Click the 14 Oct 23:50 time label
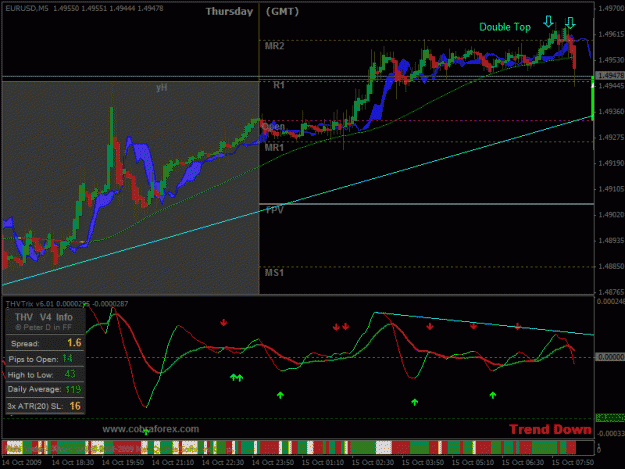 pos(273,463)
